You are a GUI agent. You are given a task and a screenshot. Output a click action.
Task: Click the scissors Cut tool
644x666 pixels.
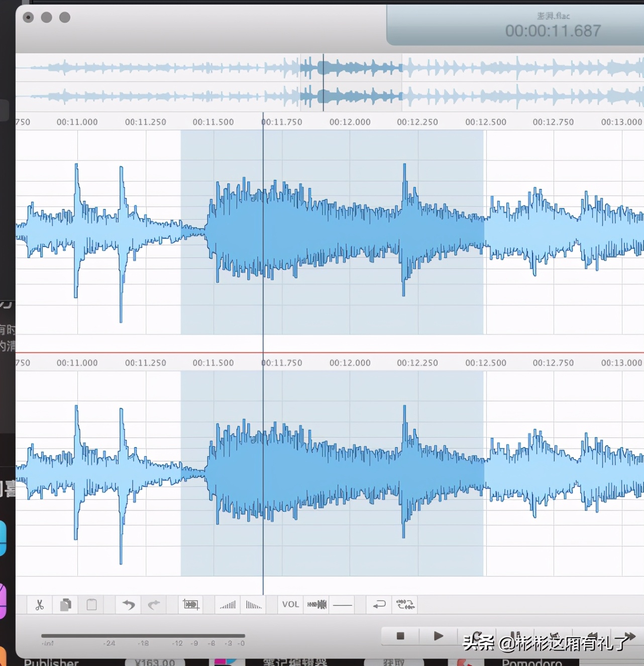40,605
